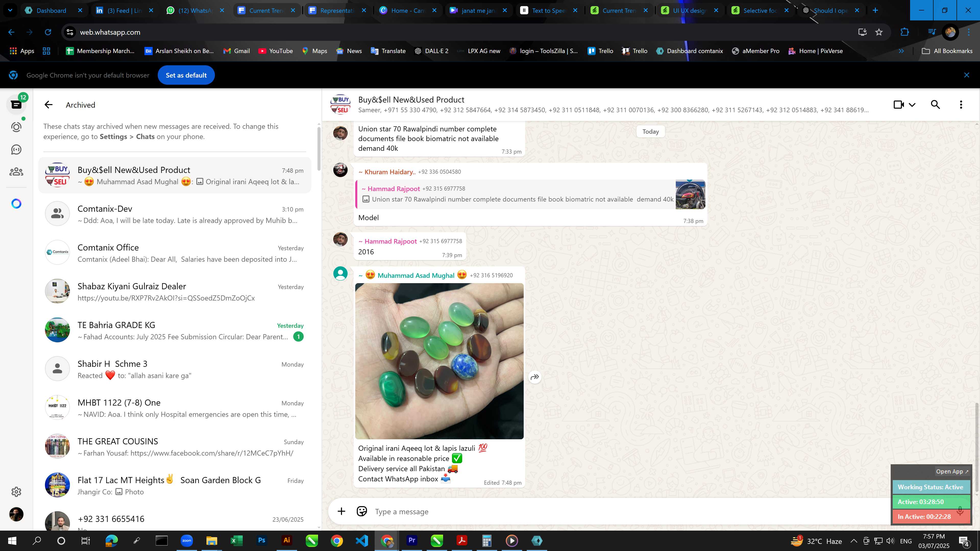This screenshot has width=980, height=551.
Task: Expand the call options dropdown arrow
Action: coord(912,105)
